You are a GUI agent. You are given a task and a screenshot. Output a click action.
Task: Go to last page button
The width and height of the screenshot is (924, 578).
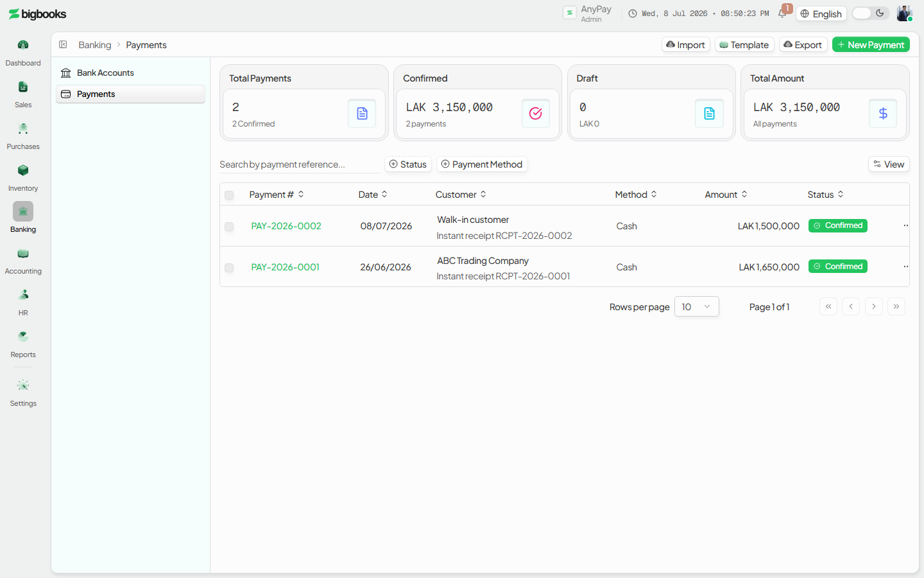[x=896, y=306]
